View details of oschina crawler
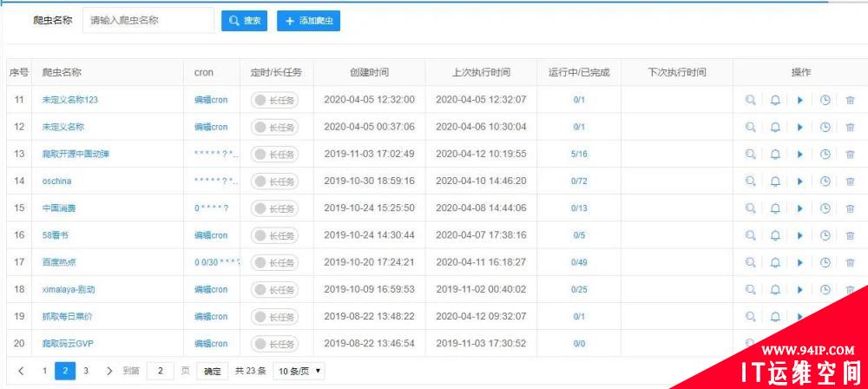This screenshot has height=389, width=868. coord(750,181)
